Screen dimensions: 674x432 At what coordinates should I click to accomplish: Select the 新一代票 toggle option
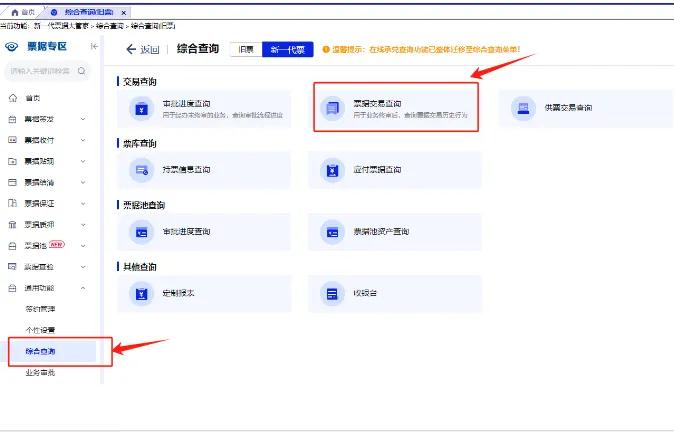[288, 49]
